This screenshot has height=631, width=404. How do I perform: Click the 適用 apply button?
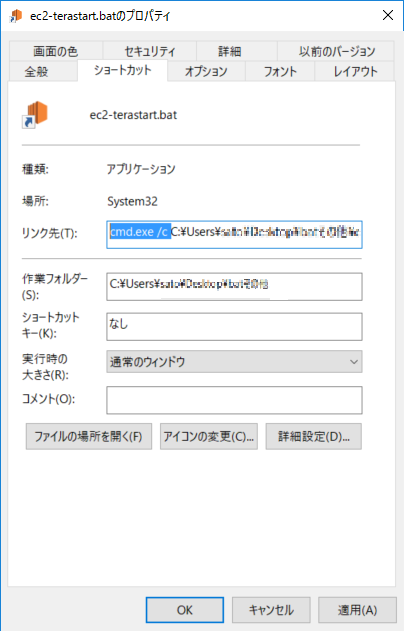click(357, 610)
